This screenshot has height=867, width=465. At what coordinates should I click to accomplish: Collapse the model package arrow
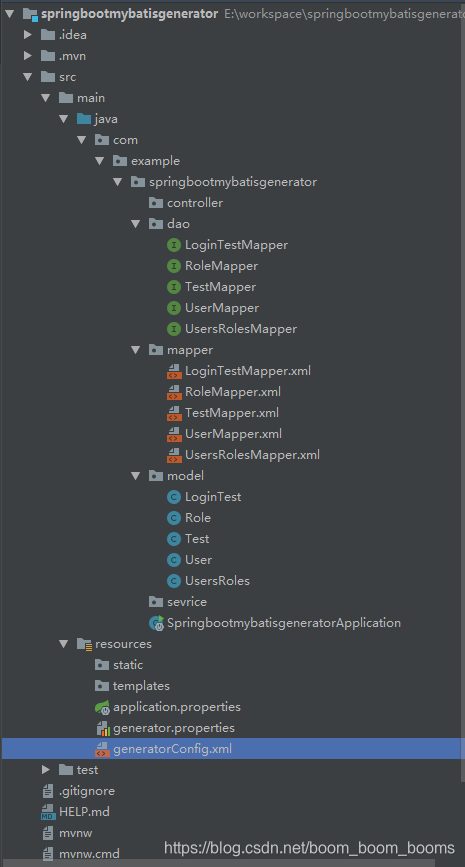(136, 476)
